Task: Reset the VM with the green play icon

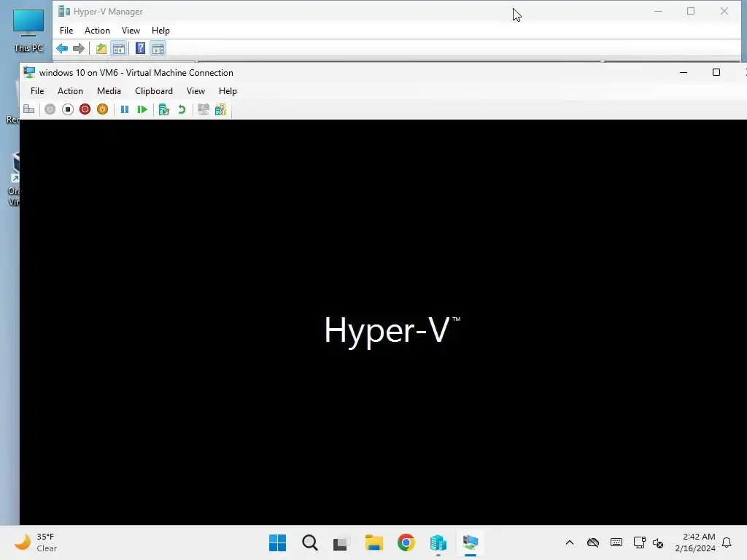Action: 142,109
